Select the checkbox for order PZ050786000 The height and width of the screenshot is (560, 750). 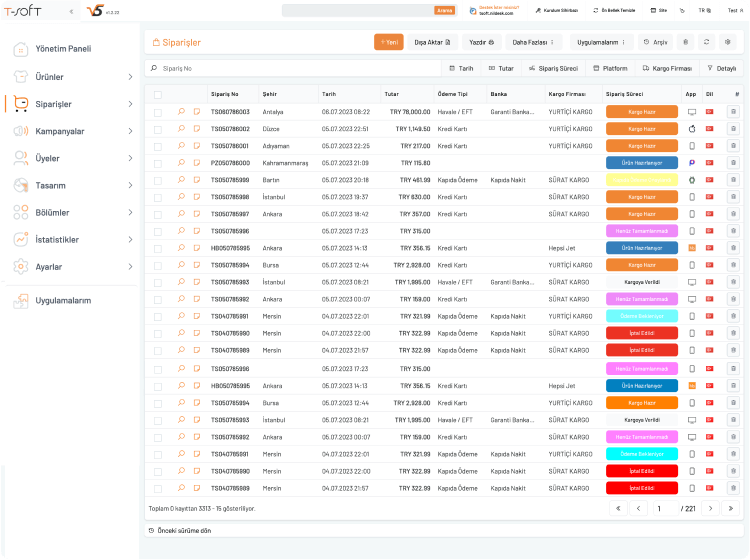(157, 163)
